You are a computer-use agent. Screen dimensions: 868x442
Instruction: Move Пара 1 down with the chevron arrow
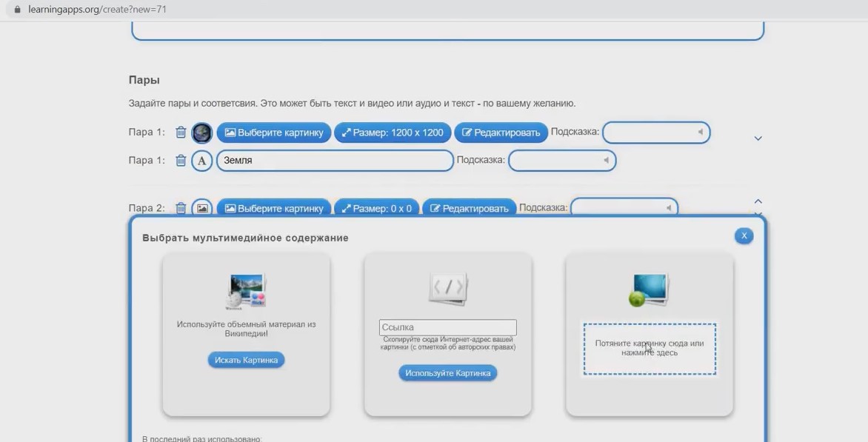point(758,138)
